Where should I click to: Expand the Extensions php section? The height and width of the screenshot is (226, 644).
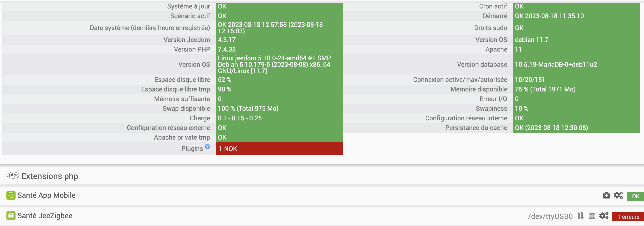(50, 176)
